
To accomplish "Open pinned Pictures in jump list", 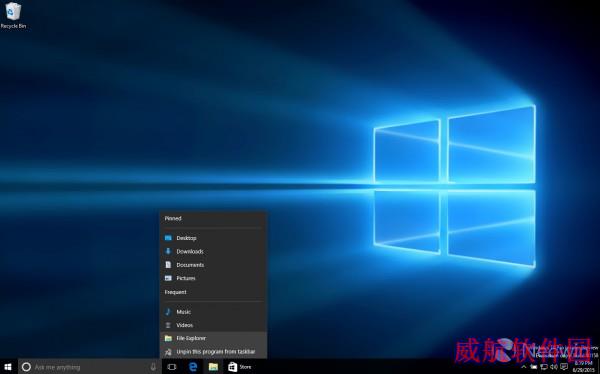I will (x=213, y=278).
